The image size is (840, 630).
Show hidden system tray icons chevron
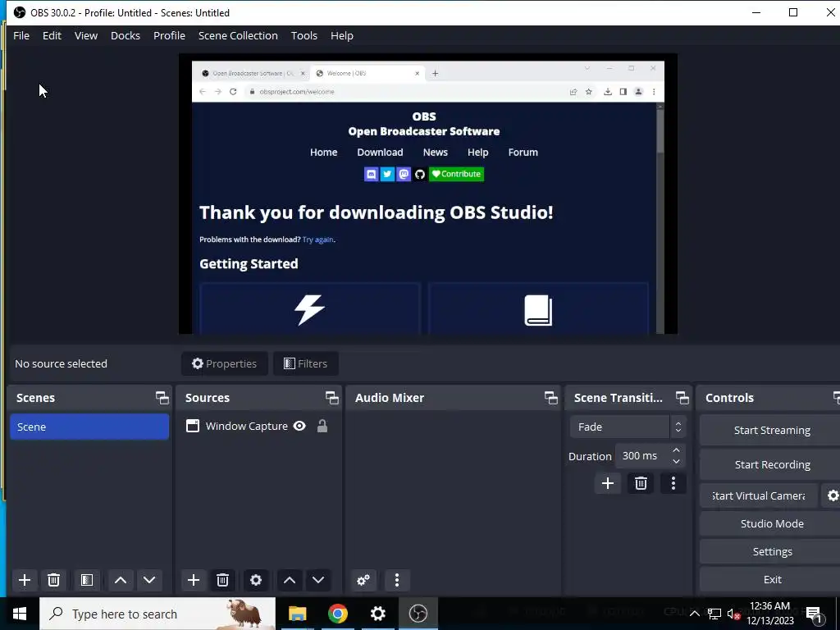click(694, 614)
